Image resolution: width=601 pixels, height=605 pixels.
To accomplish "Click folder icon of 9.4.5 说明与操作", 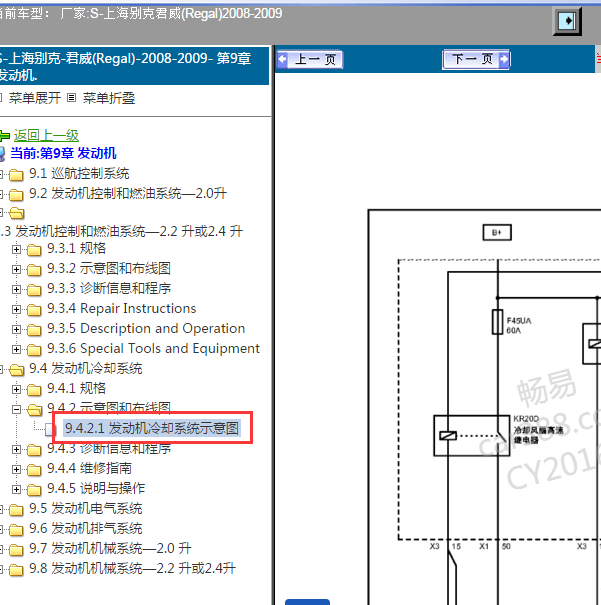I will coord(34,490).
